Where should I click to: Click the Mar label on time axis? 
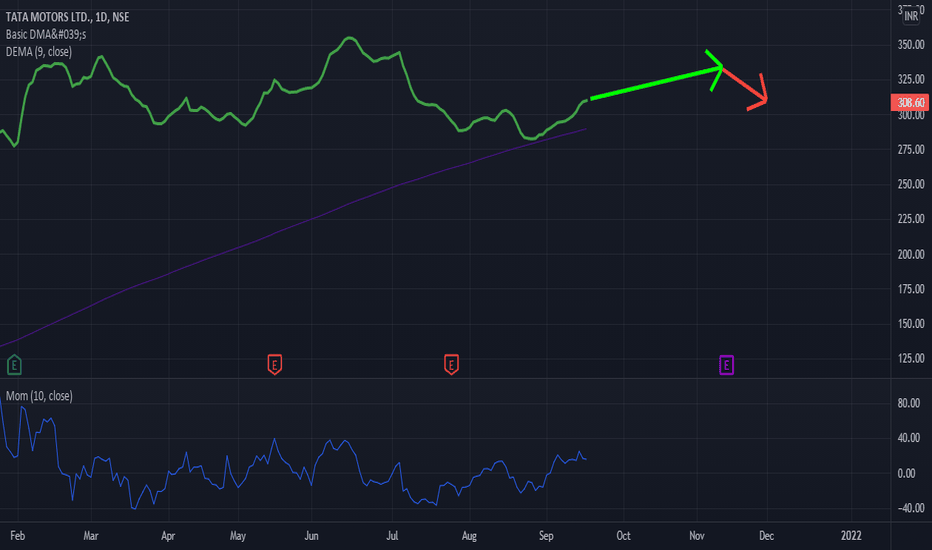[x=91, y=536]
